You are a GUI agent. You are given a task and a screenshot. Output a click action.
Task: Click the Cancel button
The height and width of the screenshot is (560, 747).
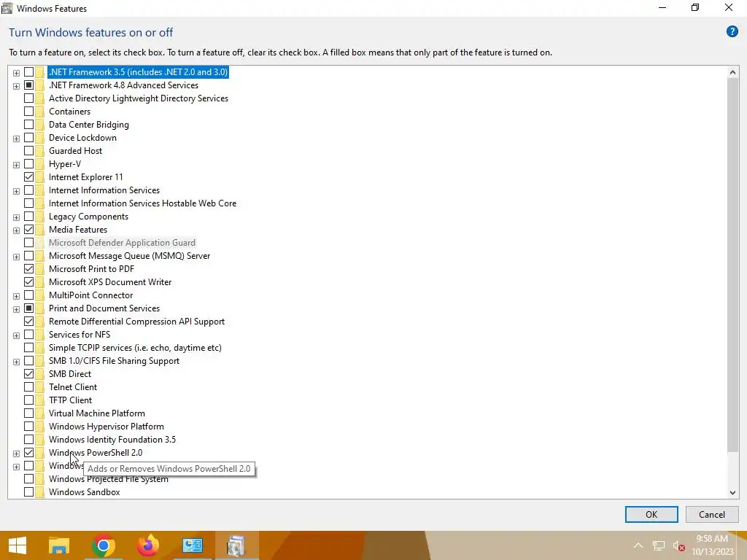pyautogui.click(x=712, y=514)
